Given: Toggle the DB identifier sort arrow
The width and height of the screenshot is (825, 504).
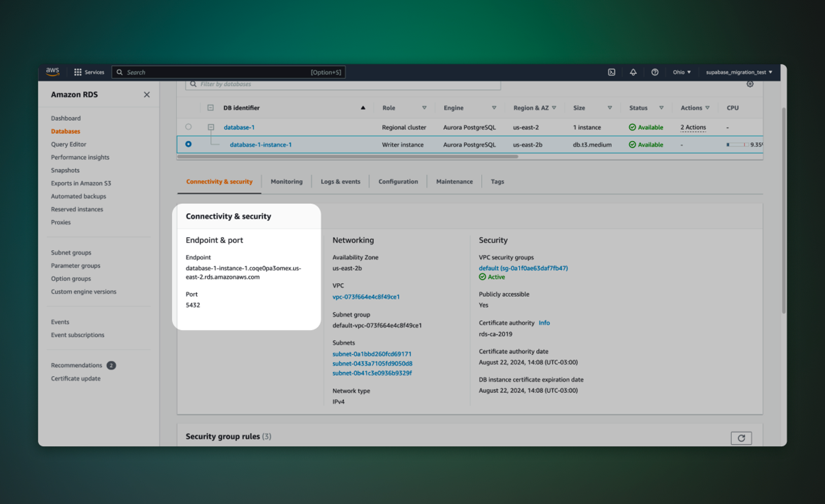Looking at the screenshot, I should 364,108.
